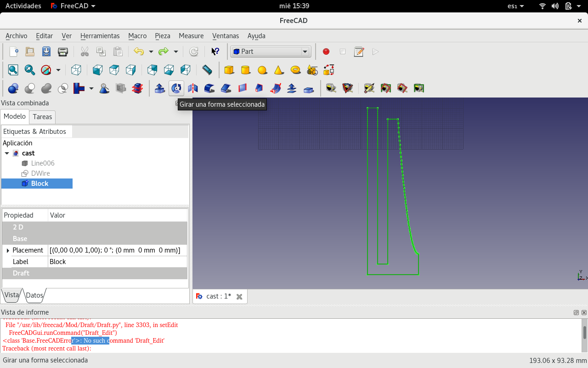This screenshot has height=368, width=588.
Task: Set the top view cube
Action: tap(114, 70)
